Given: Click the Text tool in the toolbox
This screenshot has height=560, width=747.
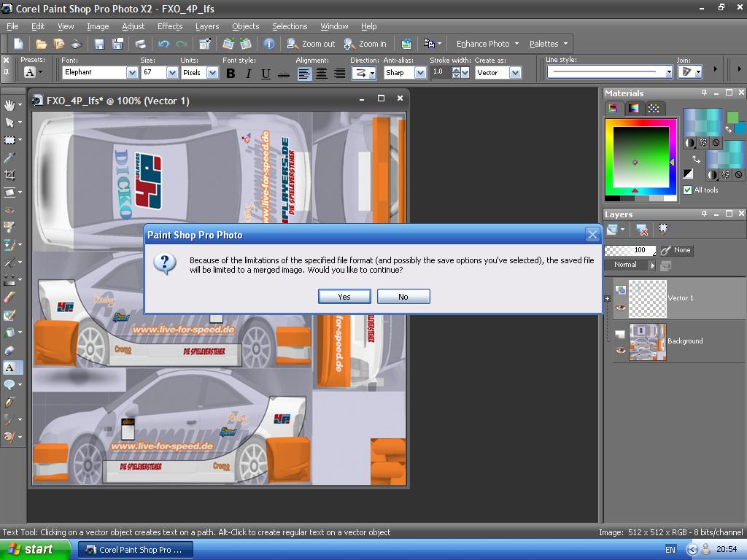Looking at the screenshot, I should point(9,367).
